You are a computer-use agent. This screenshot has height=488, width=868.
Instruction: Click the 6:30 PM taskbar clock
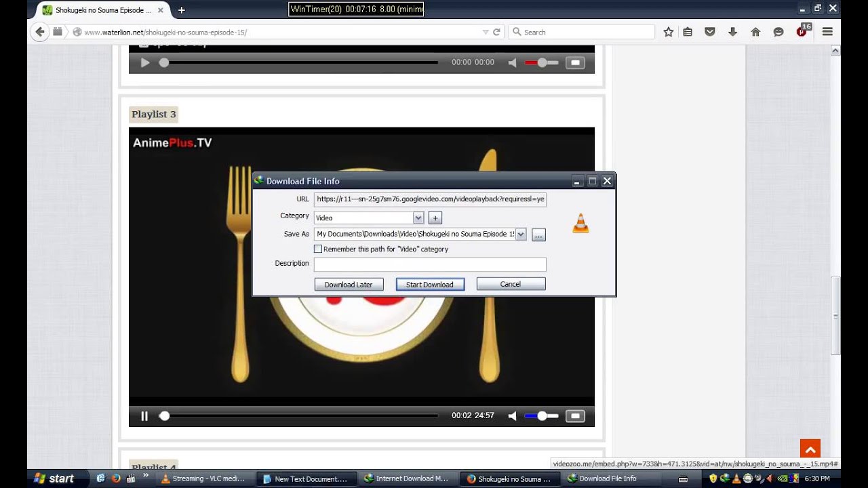click(816, 479)
